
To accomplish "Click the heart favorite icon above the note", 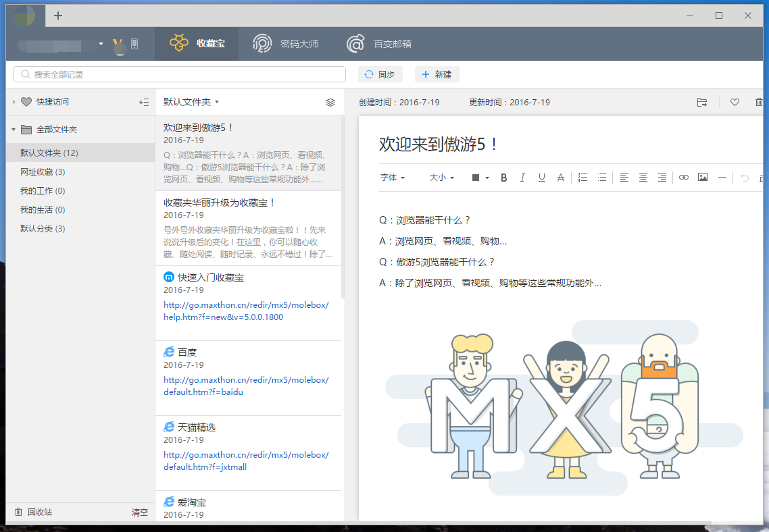I will pyautogui.click(x=735, y=103).
